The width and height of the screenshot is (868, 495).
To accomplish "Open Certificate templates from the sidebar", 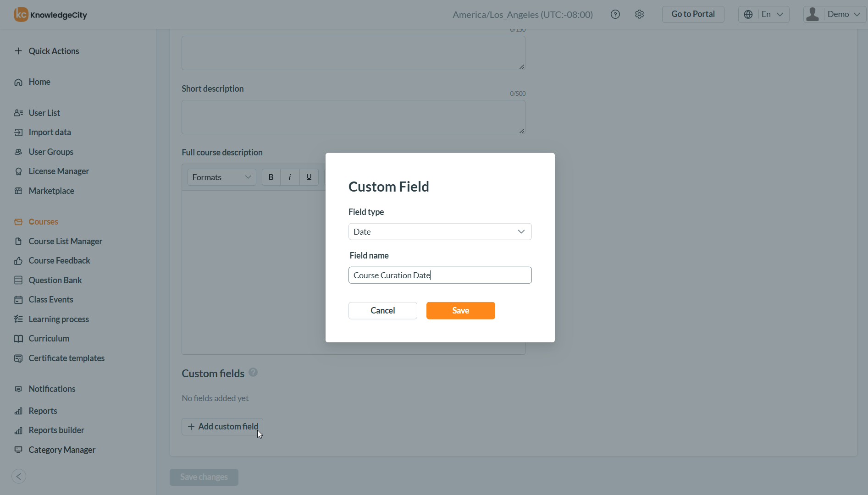I will (x=66, y=358).
